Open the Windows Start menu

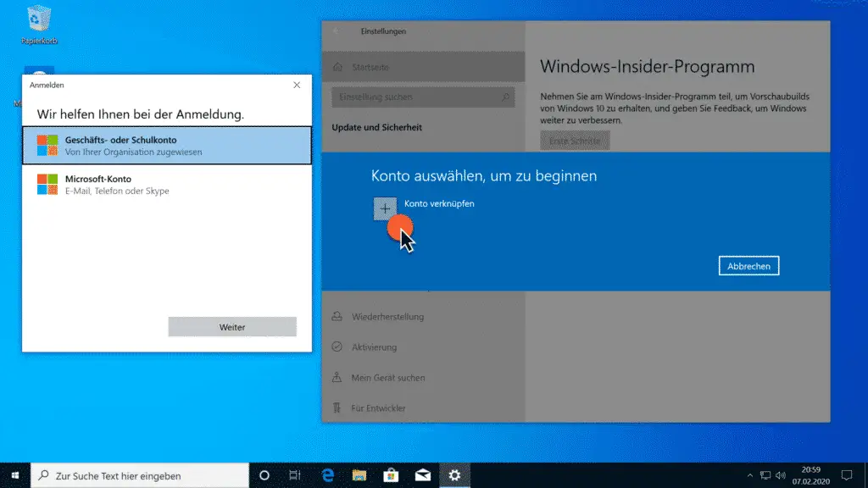click(x=15, y=475)
